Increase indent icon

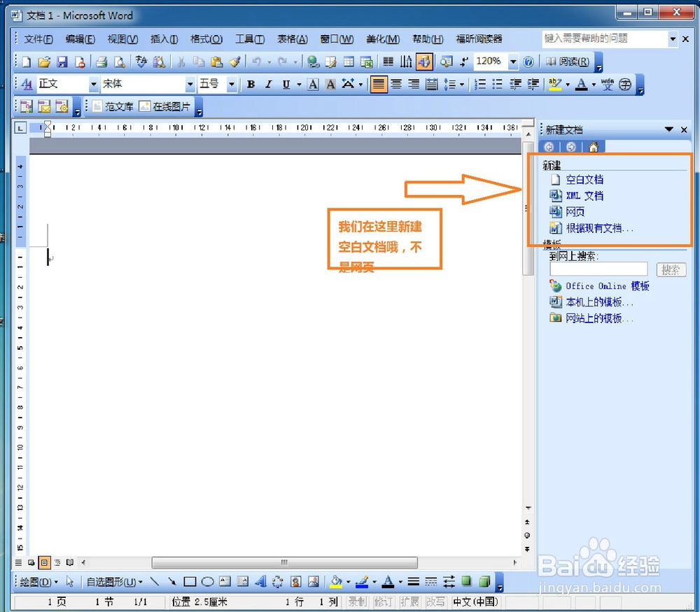533,84
